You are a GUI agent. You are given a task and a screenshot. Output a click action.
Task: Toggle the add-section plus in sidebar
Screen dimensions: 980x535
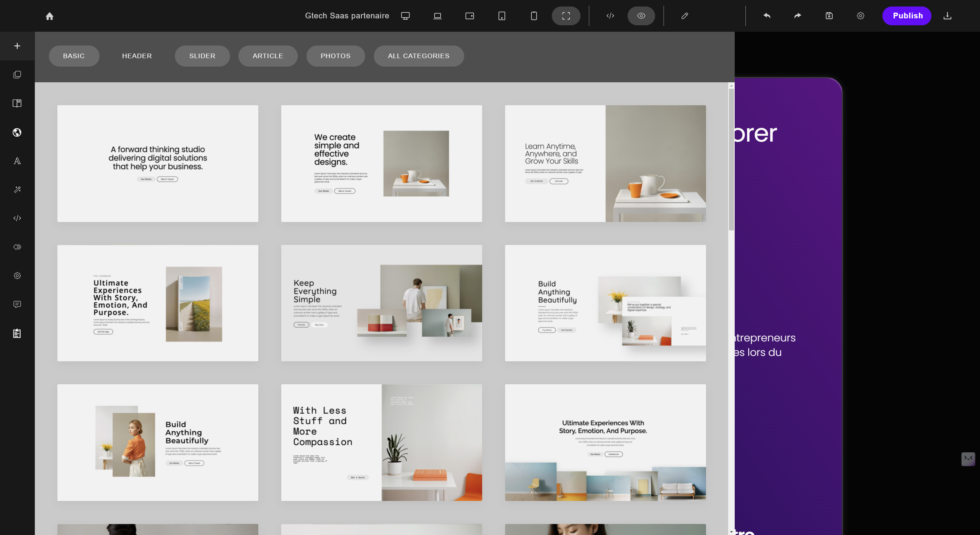pos(17,46)
